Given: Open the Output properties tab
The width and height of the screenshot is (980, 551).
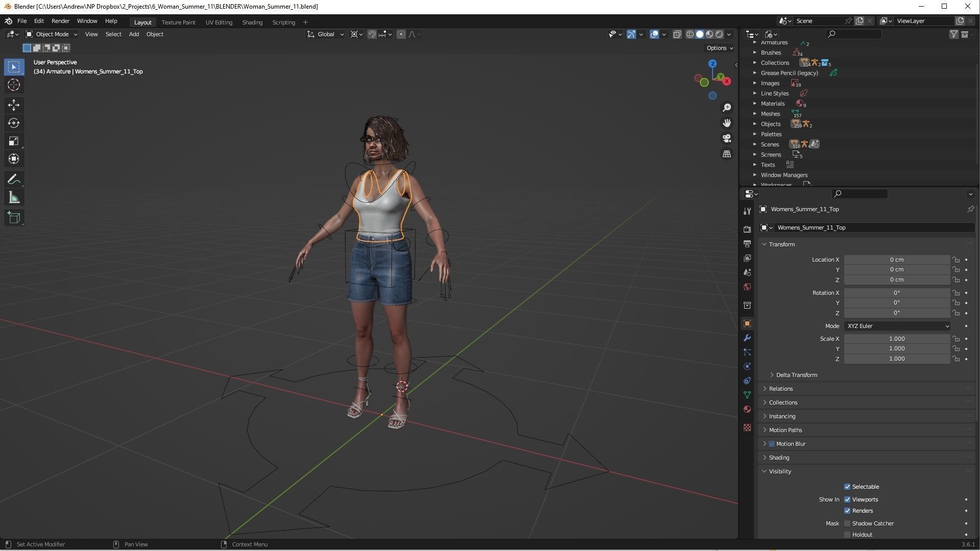Looking at the screenshot, I should click(x=747, y=244).
